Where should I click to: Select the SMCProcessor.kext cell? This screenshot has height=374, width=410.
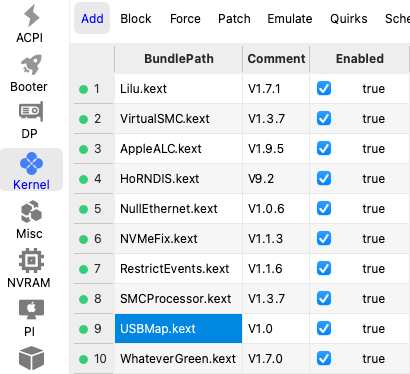179,299
